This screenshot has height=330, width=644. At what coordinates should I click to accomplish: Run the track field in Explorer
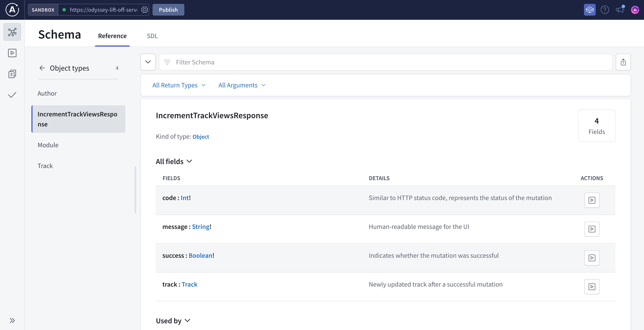click(x=592, y=287)
